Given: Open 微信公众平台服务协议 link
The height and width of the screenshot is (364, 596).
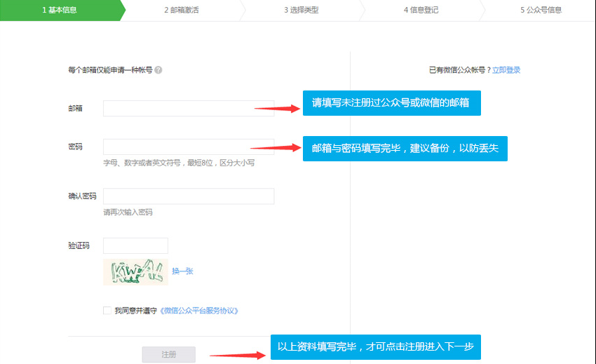Looking at the screenshot, I should [204, 310].
